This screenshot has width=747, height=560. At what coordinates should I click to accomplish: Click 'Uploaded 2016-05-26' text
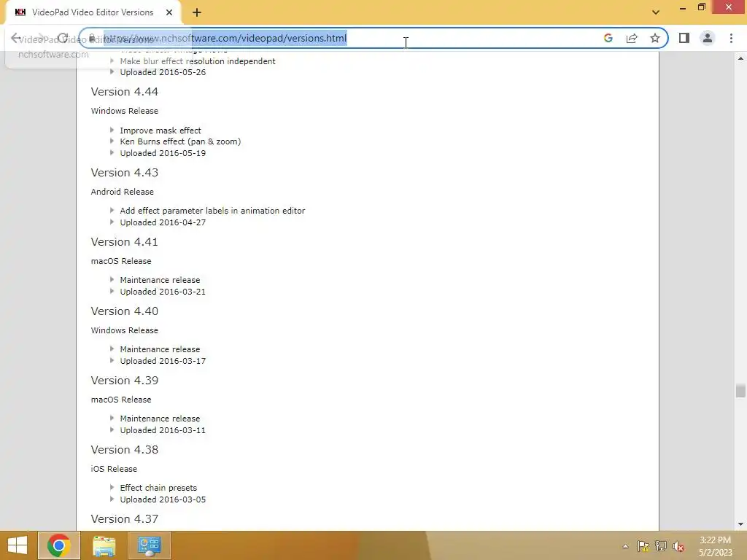tap(163, 72)
